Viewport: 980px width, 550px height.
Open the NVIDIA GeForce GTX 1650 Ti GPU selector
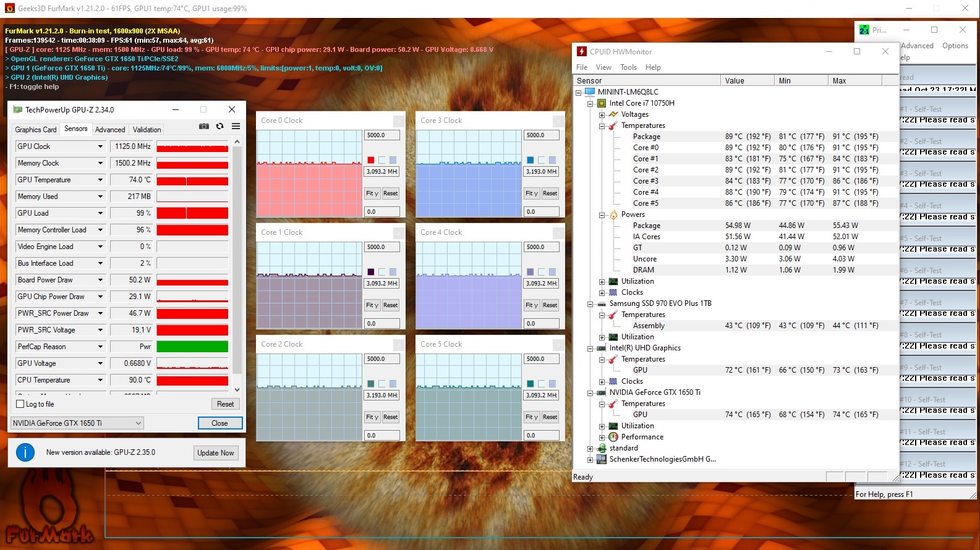[77, 423]
